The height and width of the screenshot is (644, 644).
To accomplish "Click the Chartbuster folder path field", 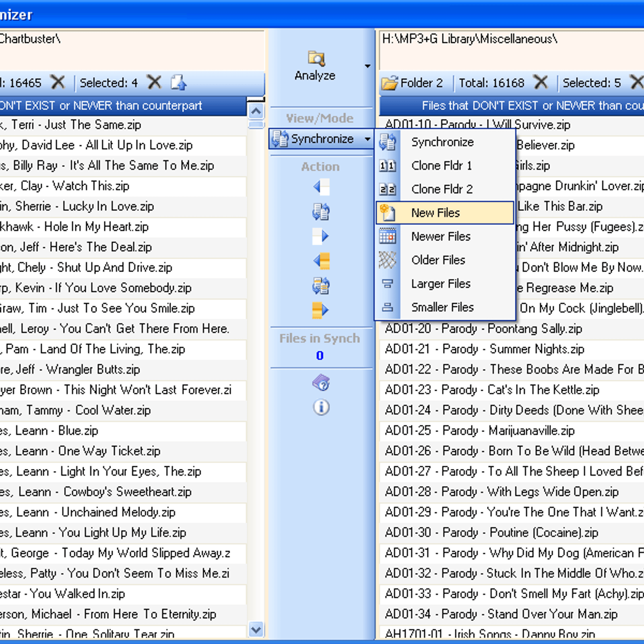I will coord(132,50).
